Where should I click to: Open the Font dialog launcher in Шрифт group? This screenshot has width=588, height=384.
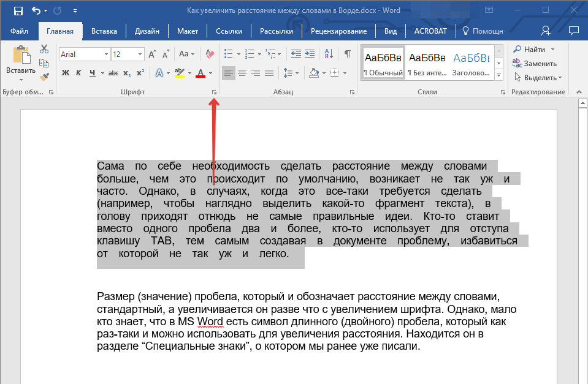[214, 92]
